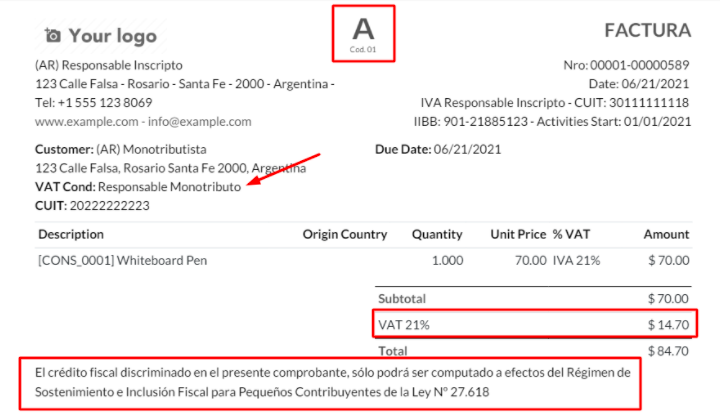Click the Description column header

[x=71, y=235]
